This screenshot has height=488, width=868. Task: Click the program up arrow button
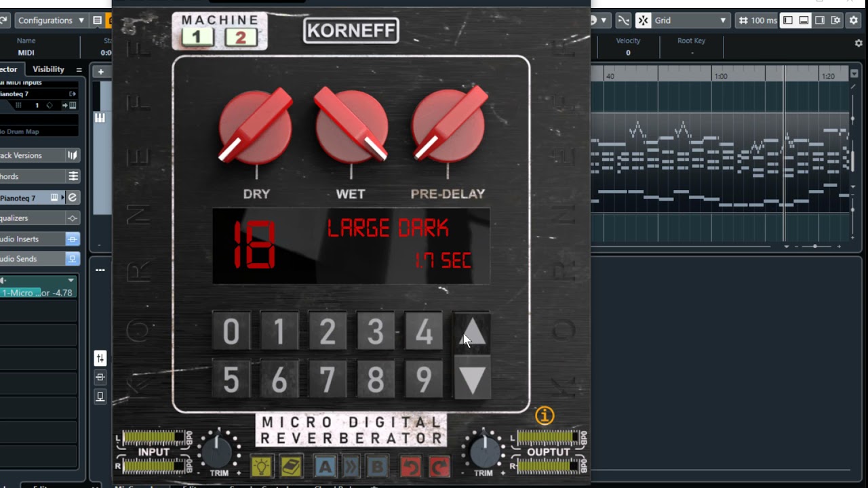(472, 331)
